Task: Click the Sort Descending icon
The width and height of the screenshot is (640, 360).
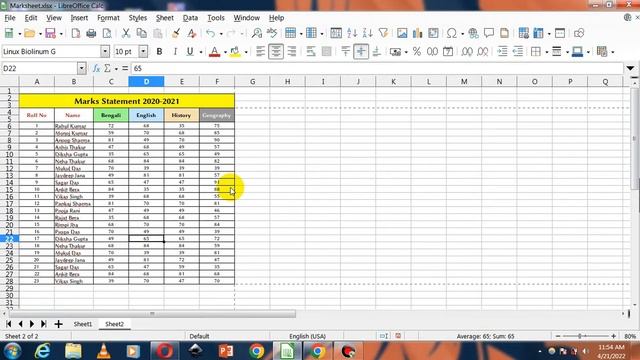Action: 367,33
